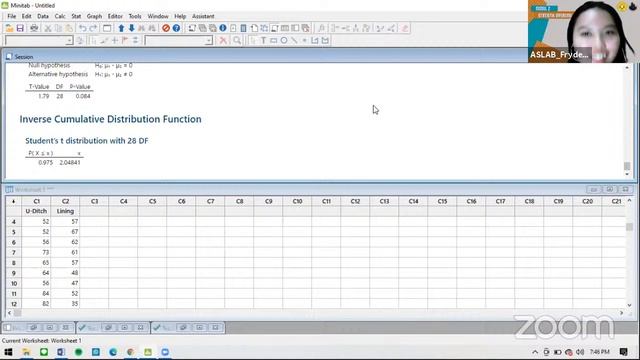Viewport: 640px width, 360px height.
Task: Open the Editor menu
Action: [x=115, y=16]
